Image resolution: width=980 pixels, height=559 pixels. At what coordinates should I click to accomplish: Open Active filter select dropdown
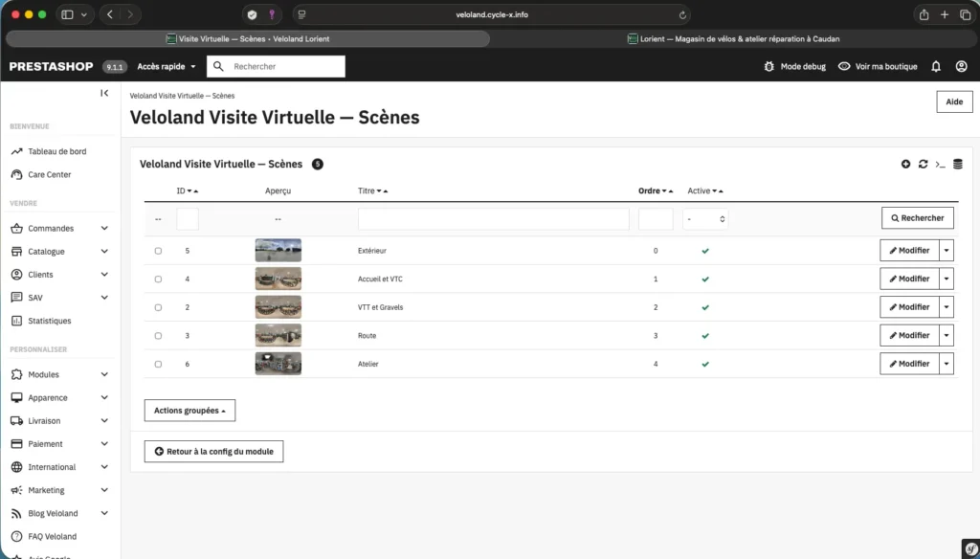[705, 219]
